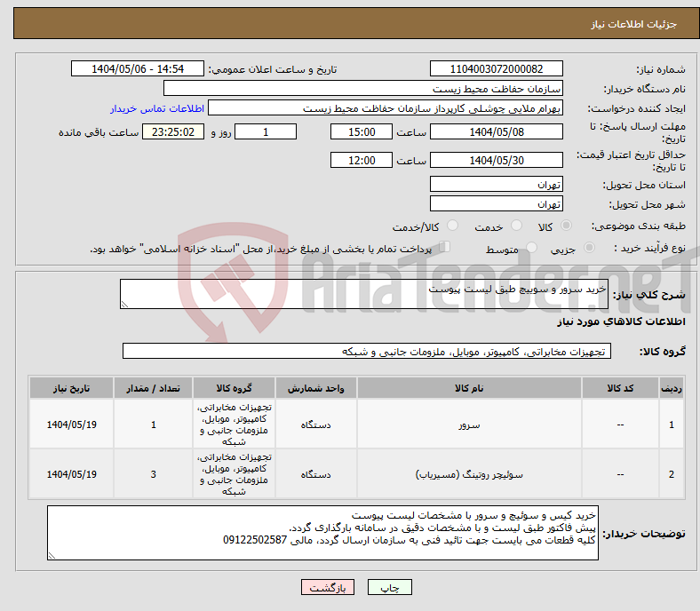Screen dimensions: 700x611
Task: Click the resize handle of شرح کلی نیاز box
Action: pyautogui.click(x=124, y=305)
